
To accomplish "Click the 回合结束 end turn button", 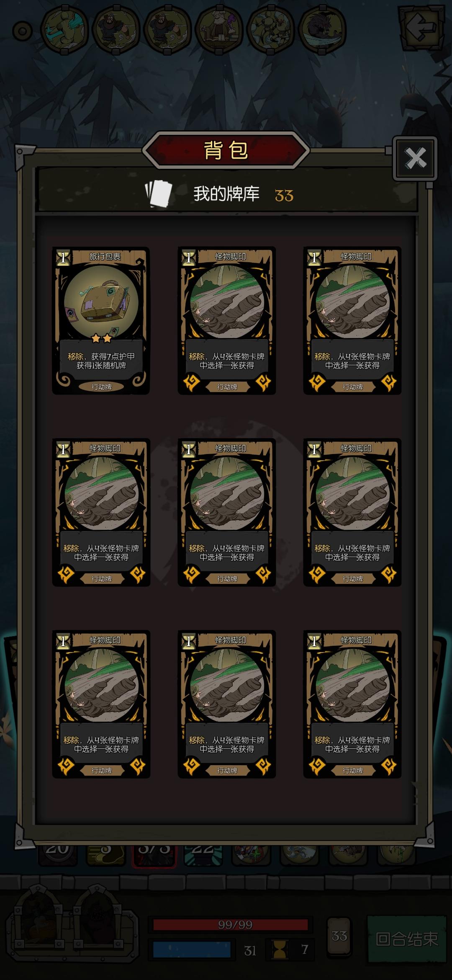I will point(407,939).
